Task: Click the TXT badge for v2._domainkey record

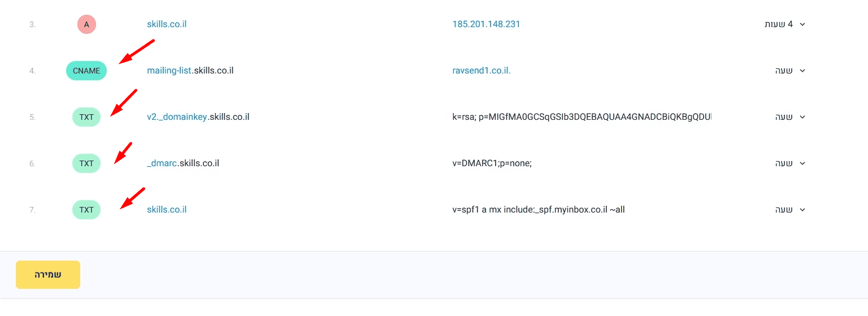Action: pos(86,117)
